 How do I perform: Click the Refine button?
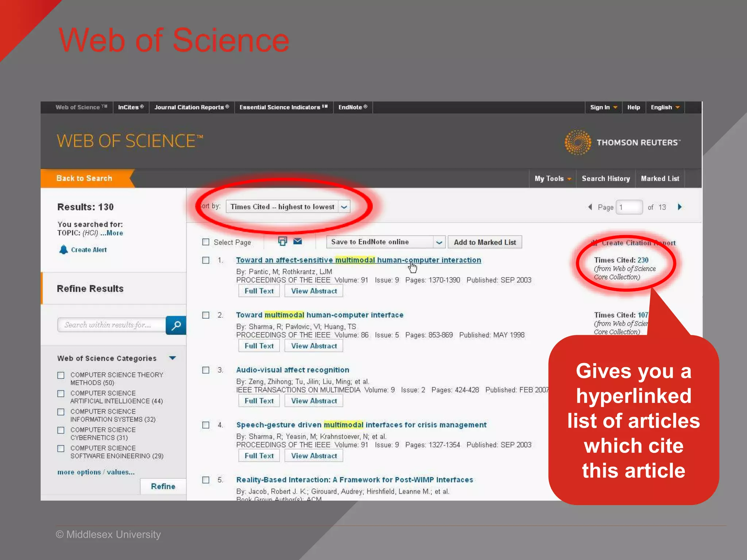click(163, 486)
